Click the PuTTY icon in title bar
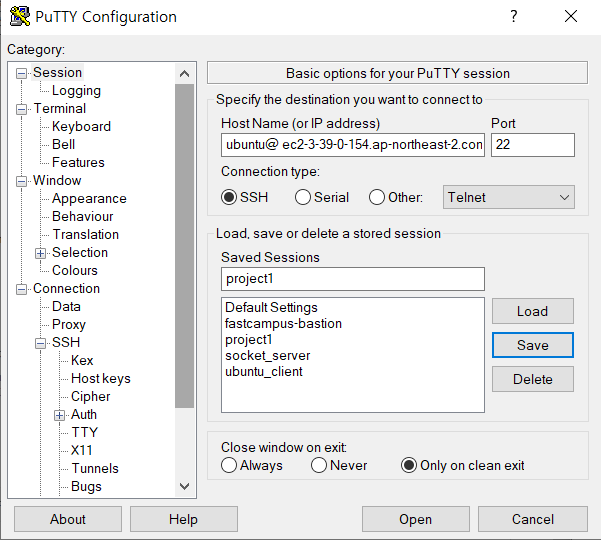The width and height of the screenshot is (601, 540). pyautogui.click(x=20, y=16)
